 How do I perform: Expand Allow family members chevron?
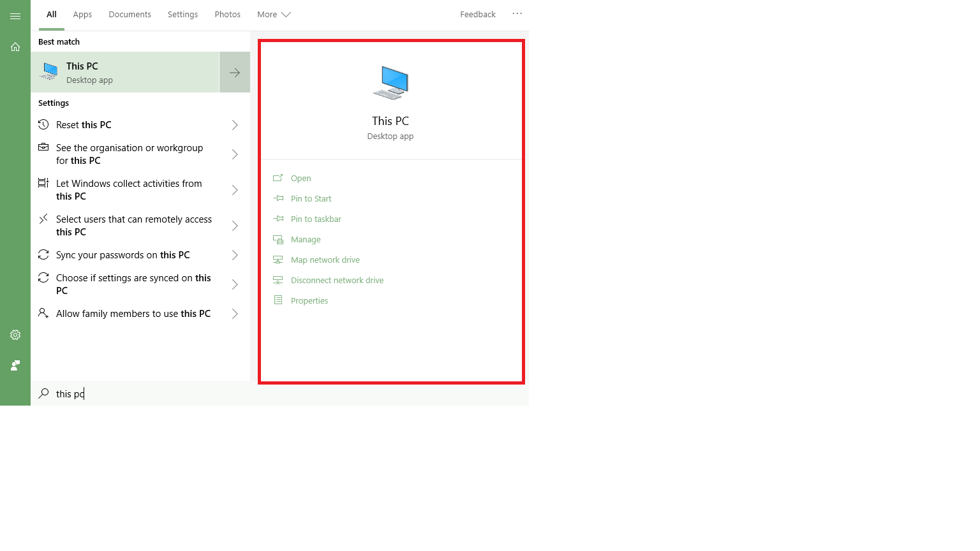(235, 314)
